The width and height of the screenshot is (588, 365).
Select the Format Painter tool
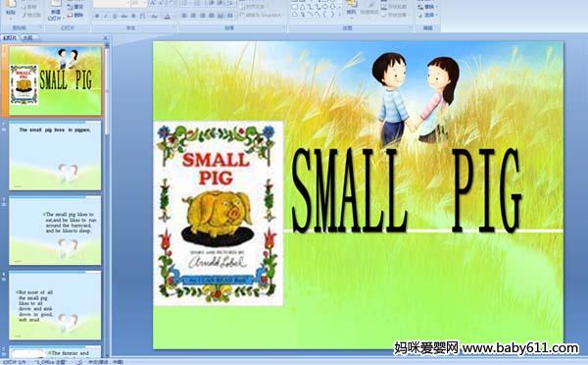tap(31, 15)
